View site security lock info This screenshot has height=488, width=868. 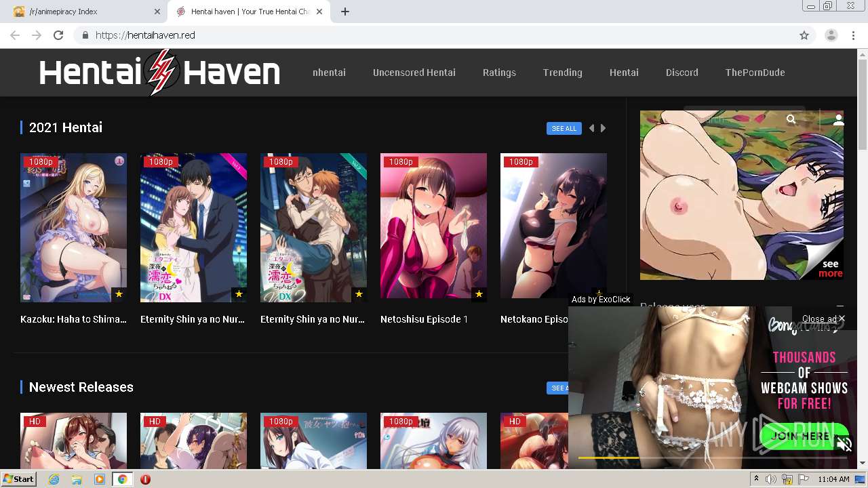(85, 35)
